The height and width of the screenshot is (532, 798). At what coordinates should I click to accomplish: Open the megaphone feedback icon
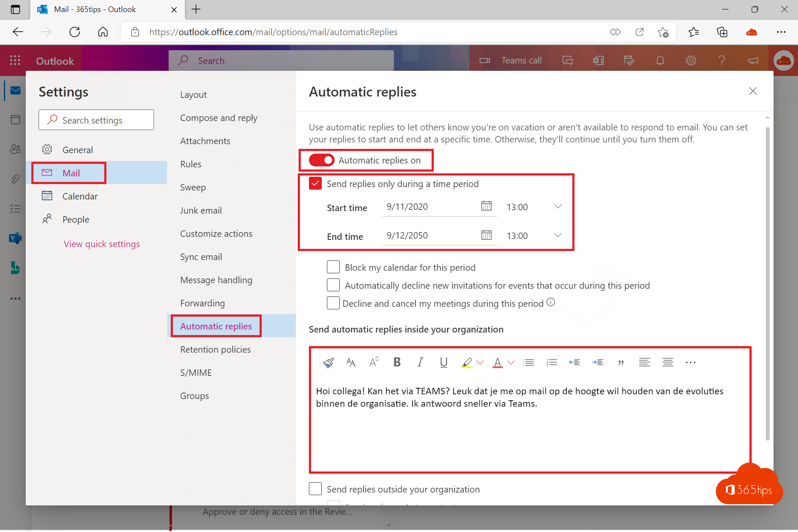(x=753, y=60)
